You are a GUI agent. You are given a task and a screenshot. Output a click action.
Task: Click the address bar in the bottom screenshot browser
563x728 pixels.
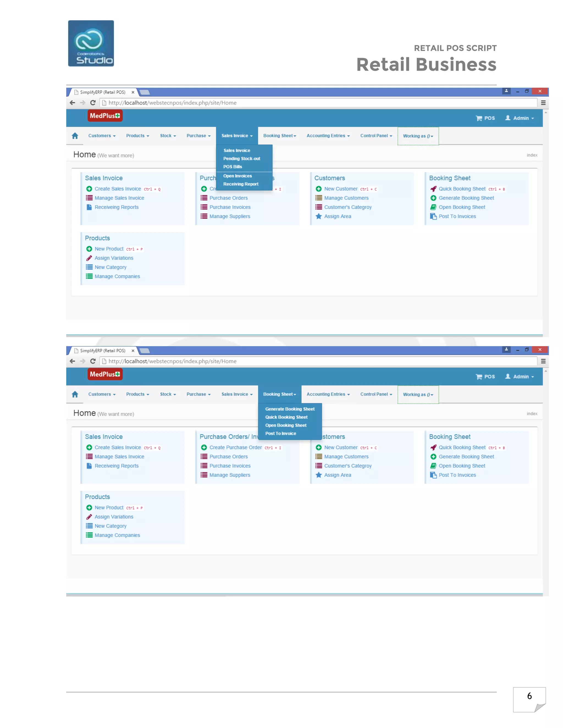319,361
